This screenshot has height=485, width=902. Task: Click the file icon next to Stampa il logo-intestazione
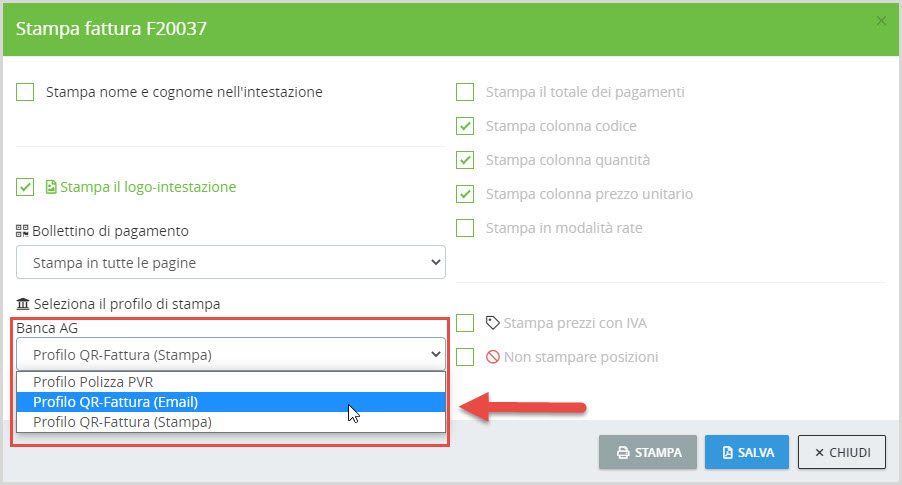(51, 187)
